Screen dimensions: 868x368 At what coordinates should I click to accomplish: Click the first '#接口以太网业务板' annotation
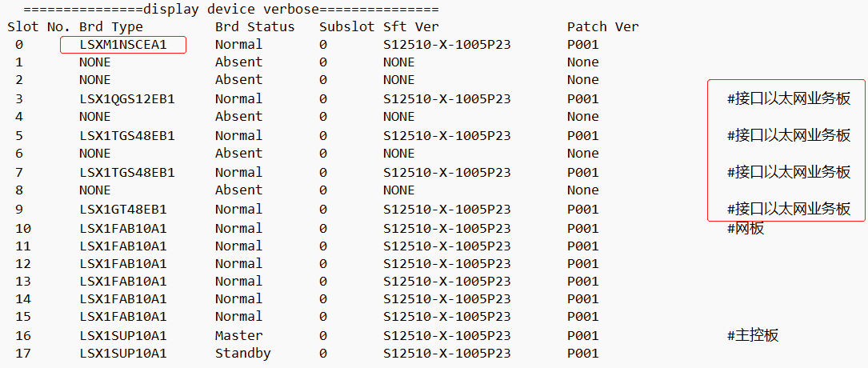tap(788, 99)
